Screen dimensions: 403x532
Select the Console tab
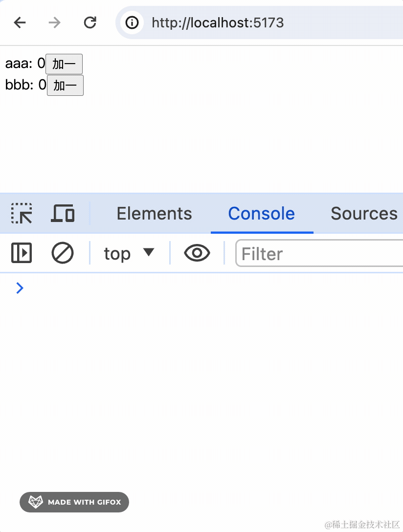coord(261,214)
